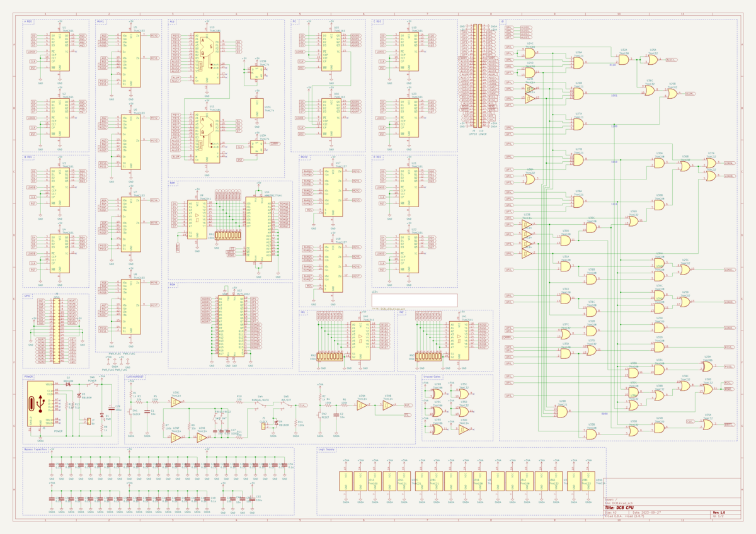The image size is (756, 534).
Task: Select the U28A four-input AND gate
Action: pos(578,202)
